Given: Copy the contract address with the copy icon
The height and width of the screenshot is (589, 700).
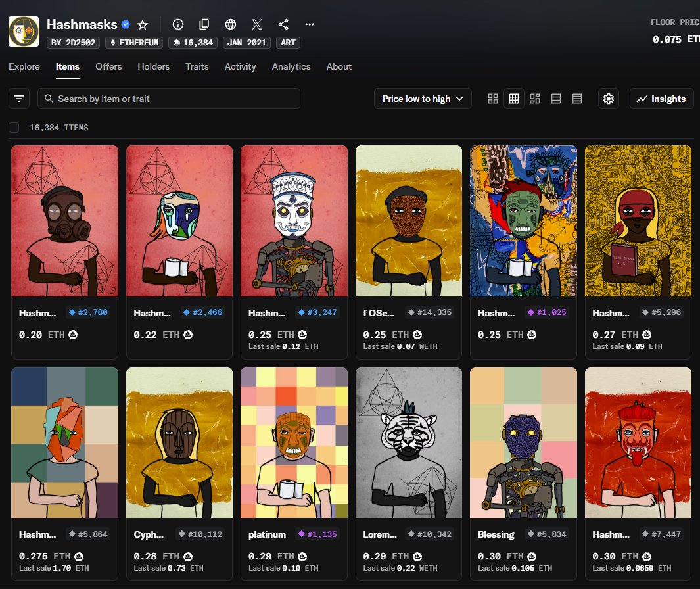Looking at the screenshot, I should point(204,24).
